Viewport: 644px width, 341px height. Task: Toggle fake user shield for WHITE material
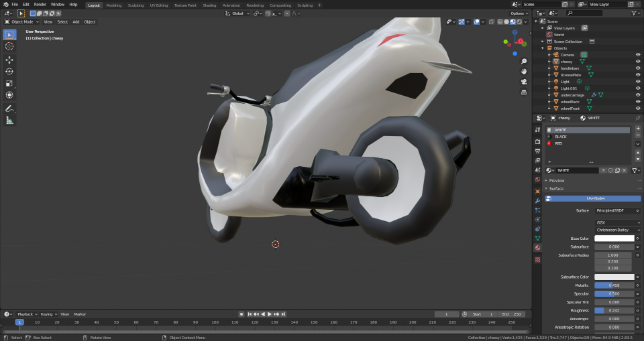pos(610,170)
